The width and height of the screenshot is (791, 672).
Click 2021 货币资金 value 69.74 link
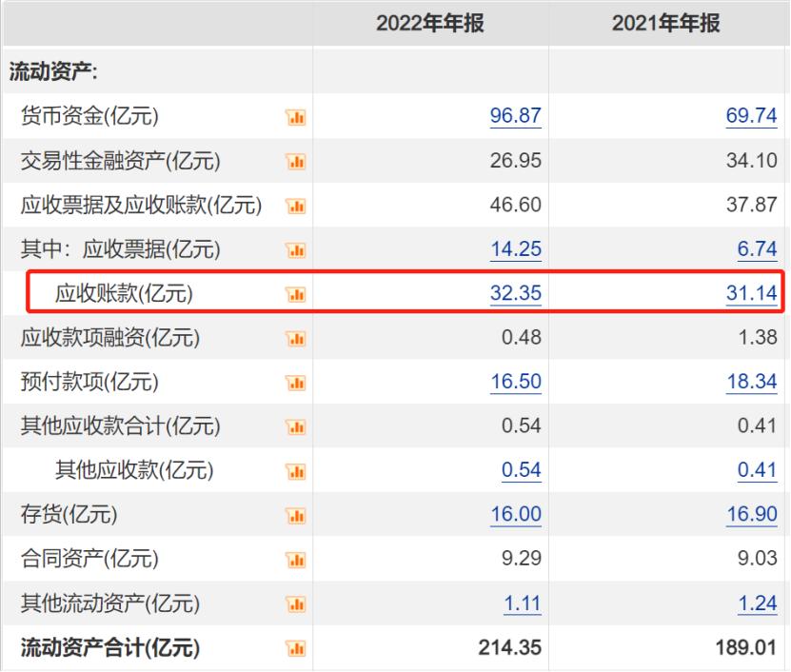coord(751,116)
